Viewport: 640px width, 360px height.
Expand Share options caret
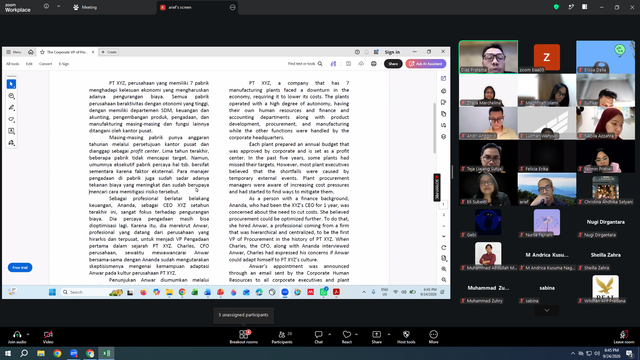coord(389,334)
